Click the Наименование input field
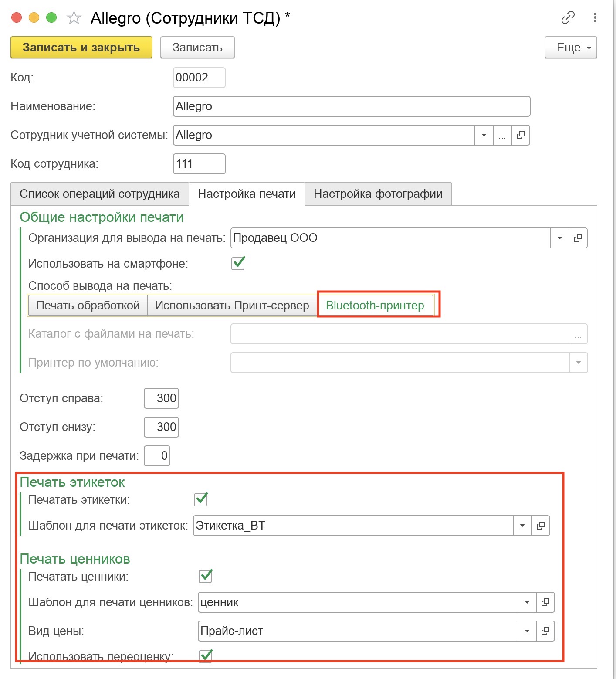The height and width of the screenshot is (679, 616). (352, 106)
